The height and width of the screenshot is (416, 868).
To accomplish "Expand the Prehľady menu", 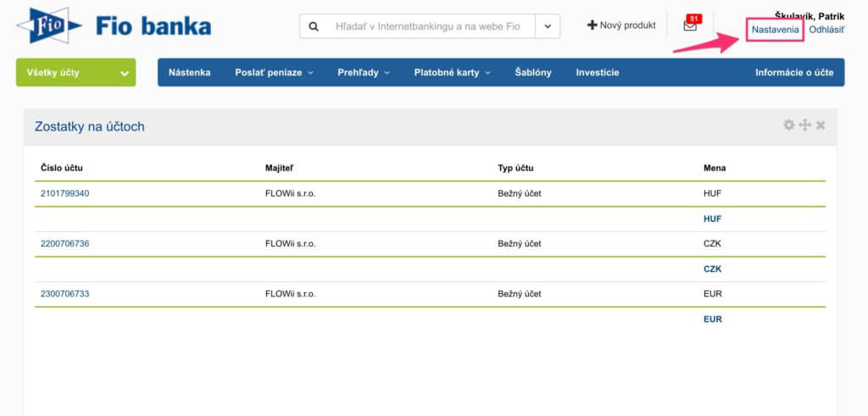I will (364, 73).
